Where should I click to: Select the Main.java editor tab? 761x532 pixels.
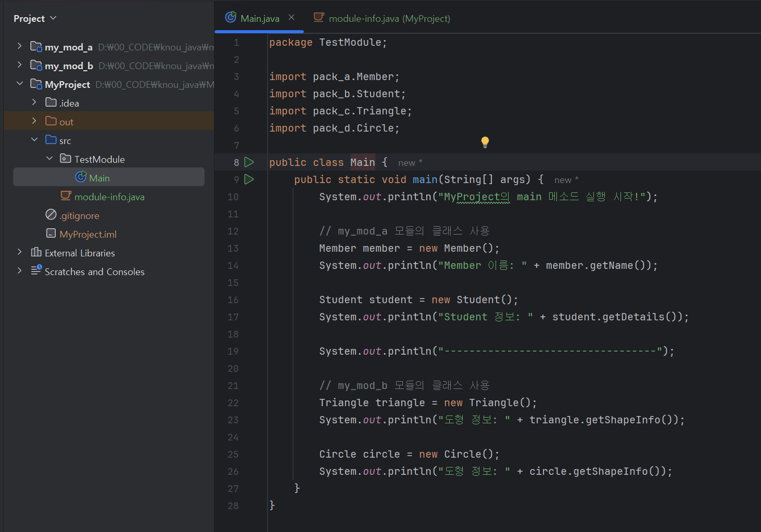coord(259,19)
